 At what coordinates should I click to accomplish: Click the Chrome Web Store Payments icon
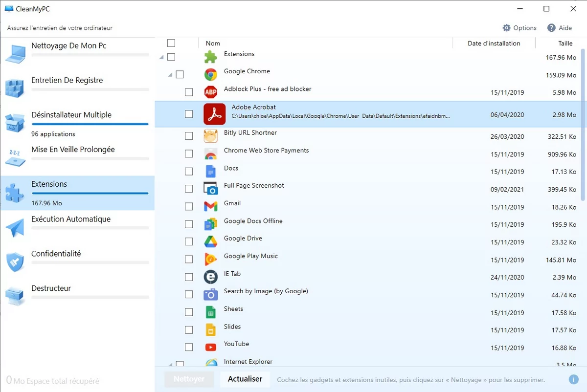coord(211,153)
